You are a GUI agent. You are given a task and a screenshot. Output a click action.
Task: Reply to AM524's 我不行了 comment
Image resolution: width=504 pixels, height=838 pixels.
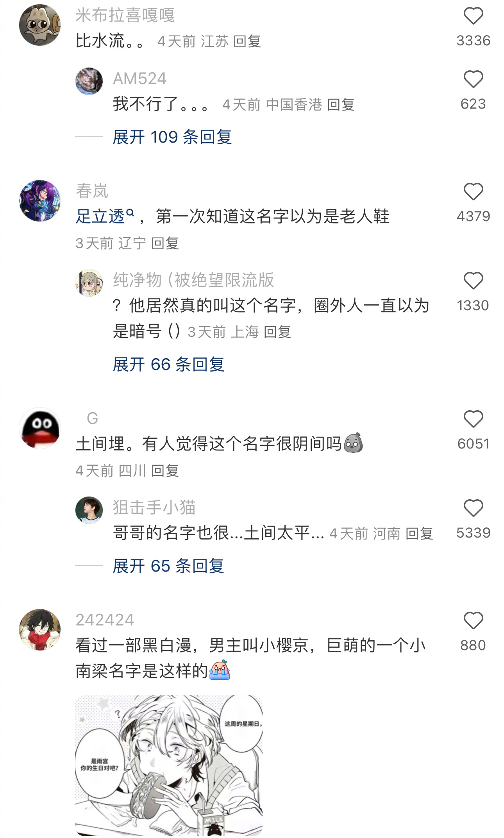point(341,105)
